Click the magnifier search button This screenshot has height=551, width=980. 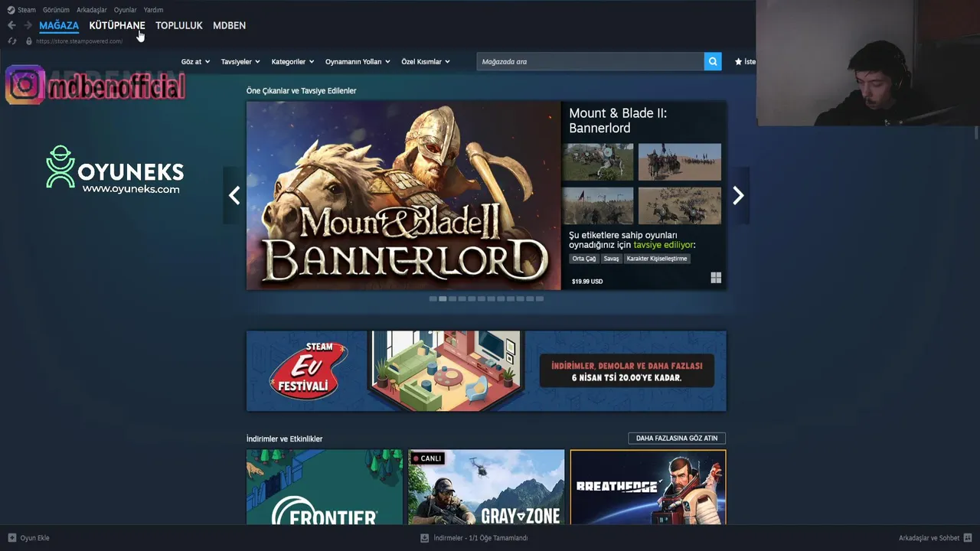pos(713,61)
